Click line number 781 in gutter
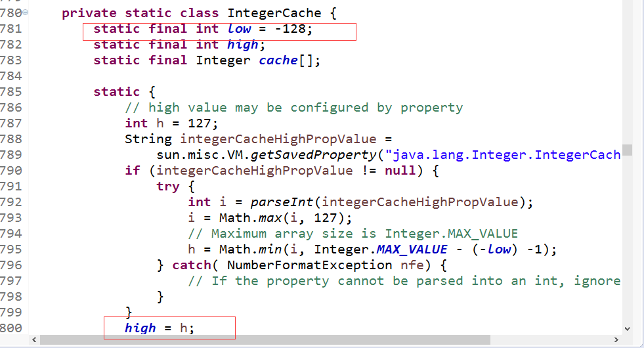This screenshot has width=644, height=348. click(x=11, y=29)
